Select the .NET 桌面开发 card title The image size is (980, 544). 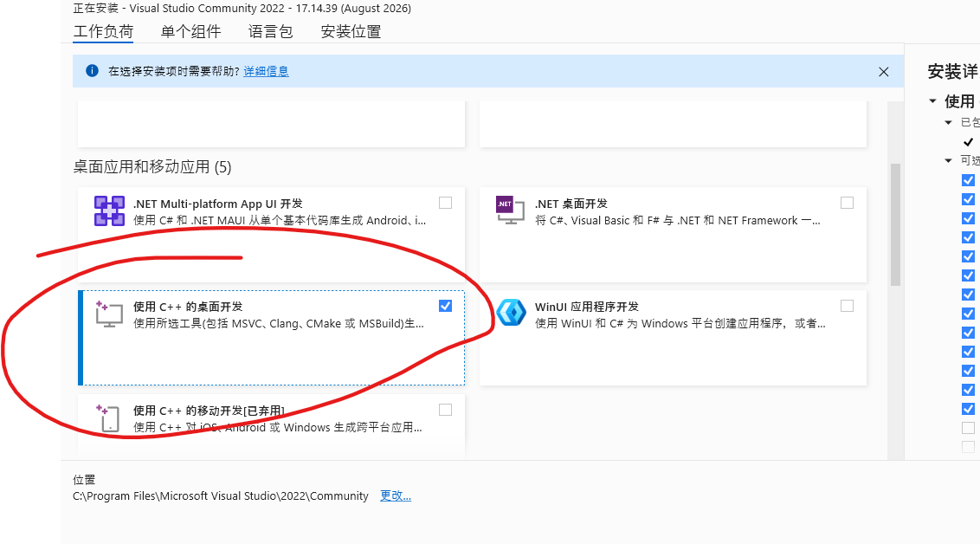[571, 204]
